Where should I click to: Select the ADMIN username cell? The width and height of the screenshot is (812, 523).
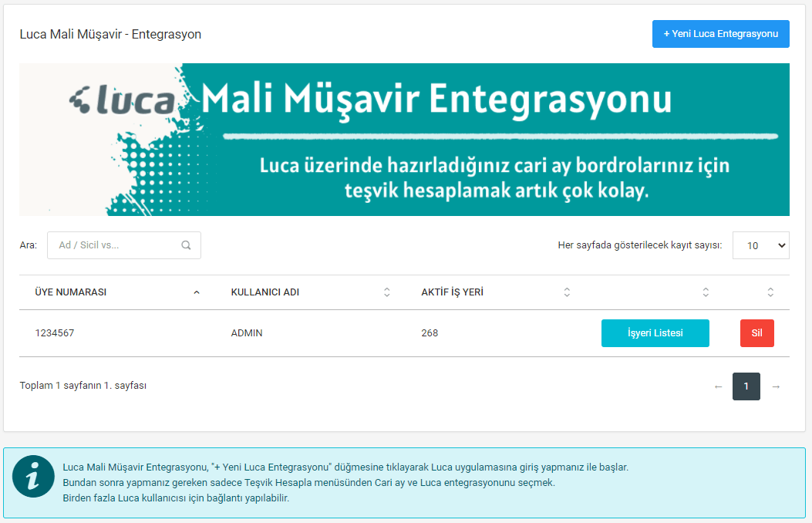pyautogui.click(x=247, y=333)
